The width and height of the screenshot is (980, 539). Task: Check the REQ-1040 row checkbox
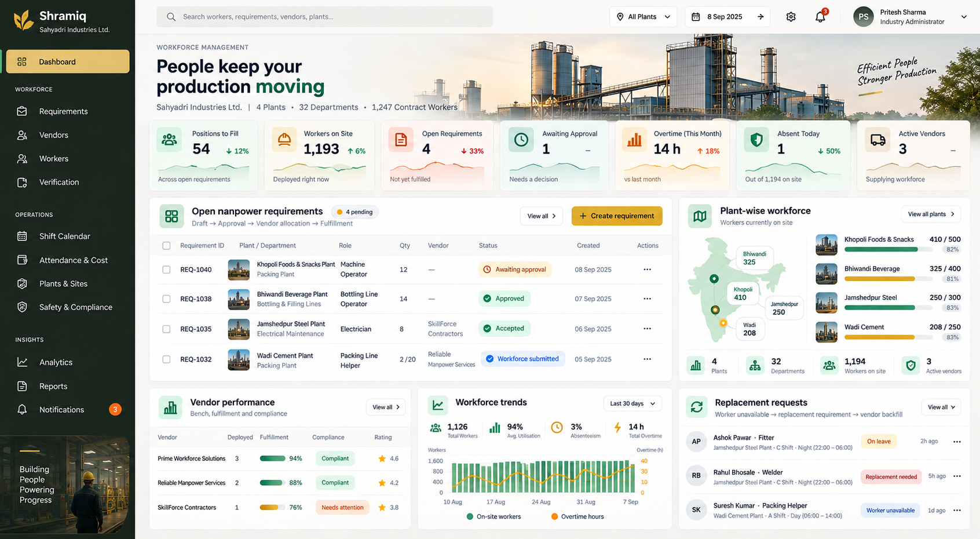coord(166,269)
